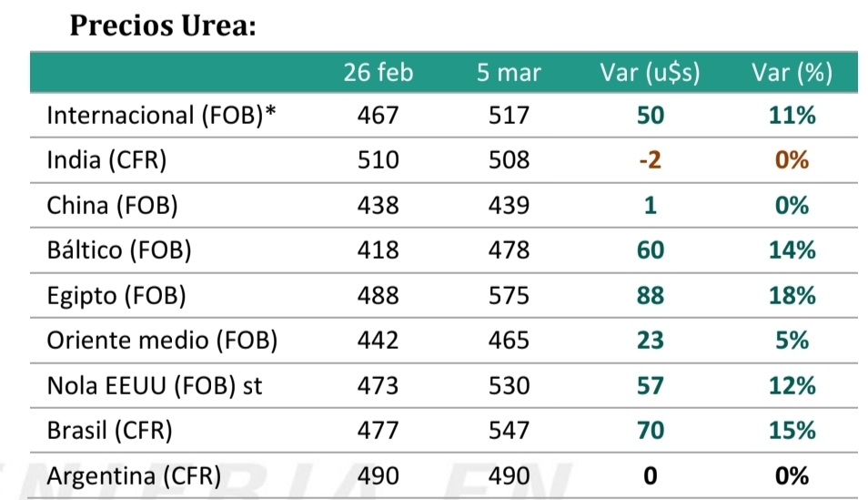Click Báltico's 26 feb price 418
Image resolution: width=868 pixels, height=500 pixels.
378,250
